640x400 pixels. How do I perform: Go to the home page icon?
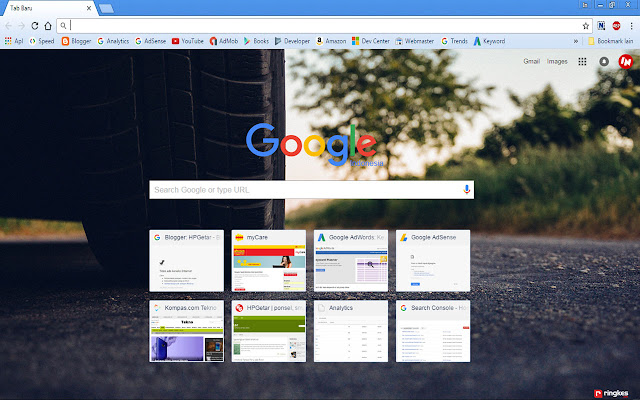(x=48, y=26)
